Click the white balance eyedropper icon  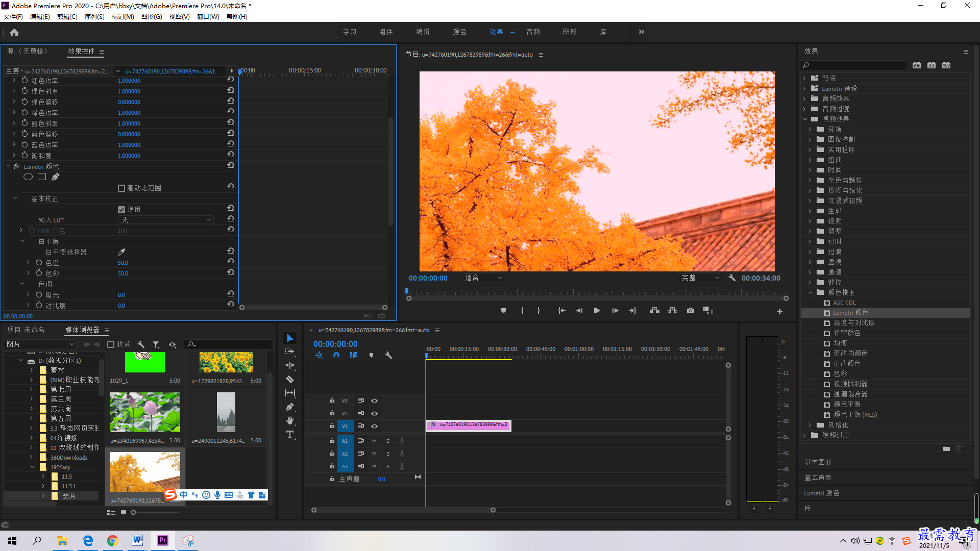121,252
